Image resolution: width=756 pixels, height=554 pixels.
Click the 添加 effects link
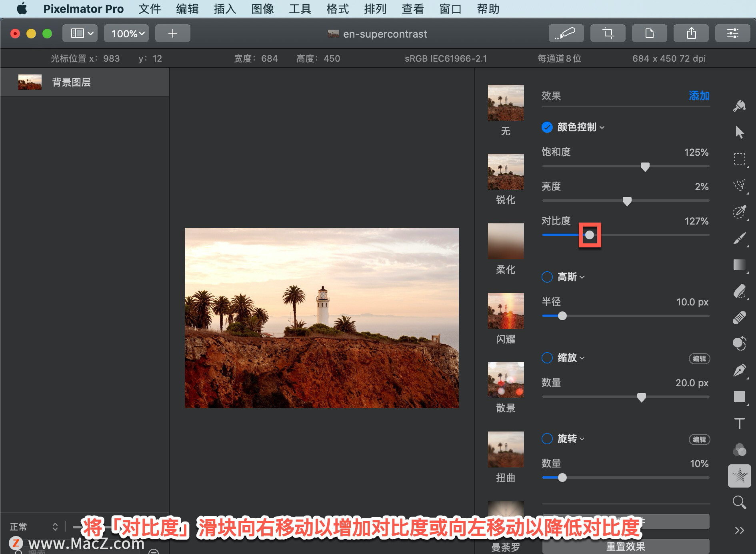point(699,96)
